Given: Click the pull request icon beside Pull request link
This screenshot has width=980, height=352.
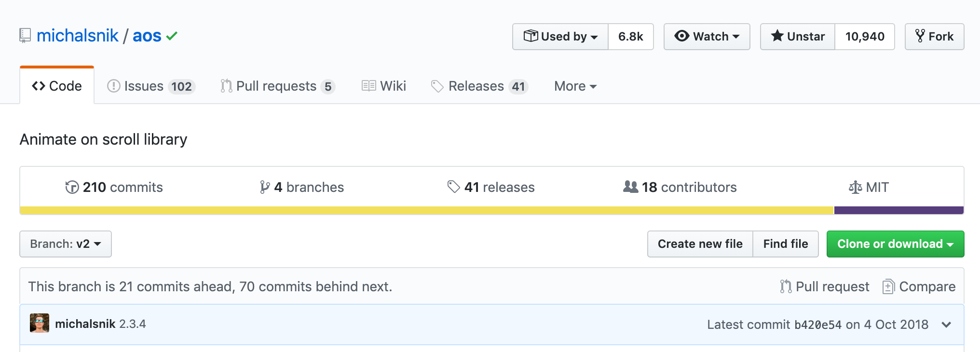Looking at the screenshot, I should pos(786,286).
